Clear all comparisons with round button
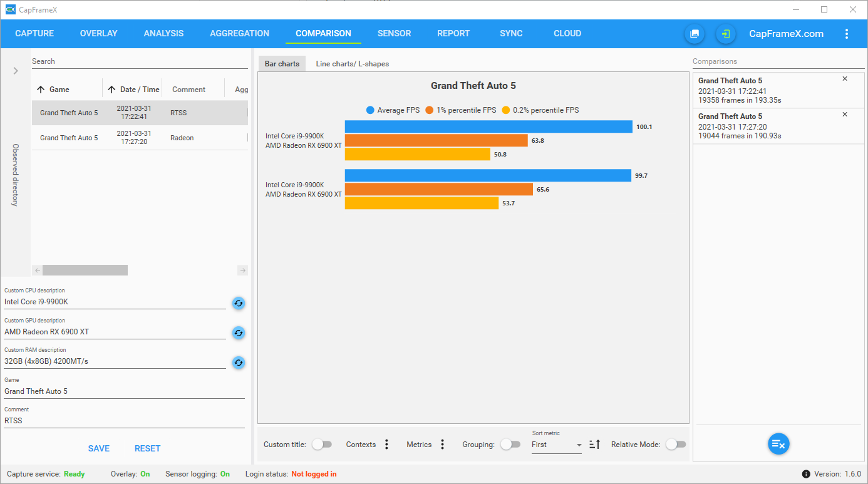 (x=778, y=444)
